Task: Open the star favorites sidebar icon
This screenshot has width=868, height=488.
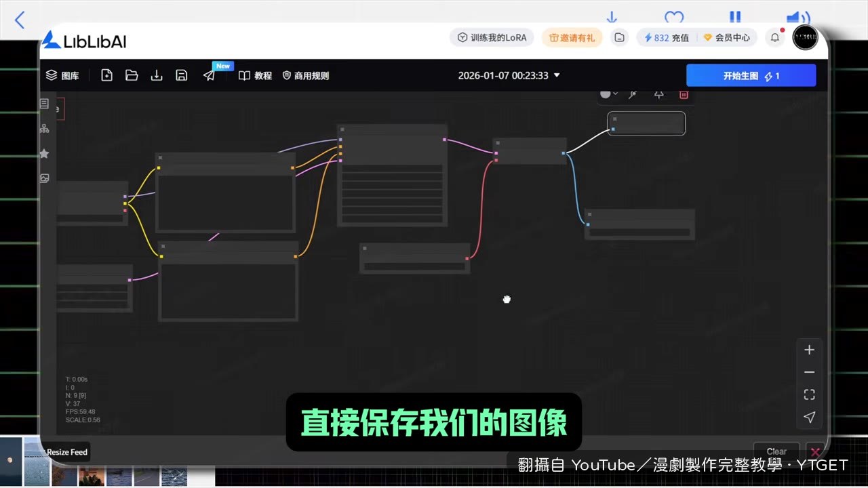Action: [44, 154]
